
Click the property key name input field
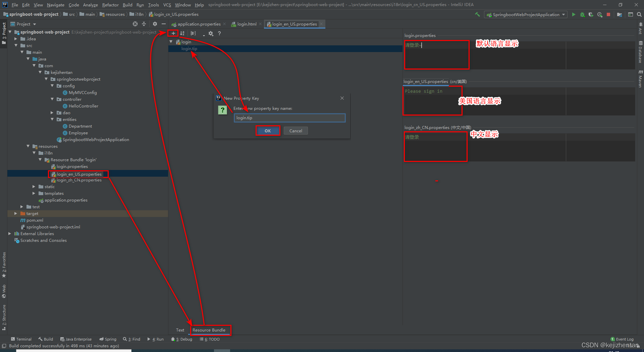(289, 118)
